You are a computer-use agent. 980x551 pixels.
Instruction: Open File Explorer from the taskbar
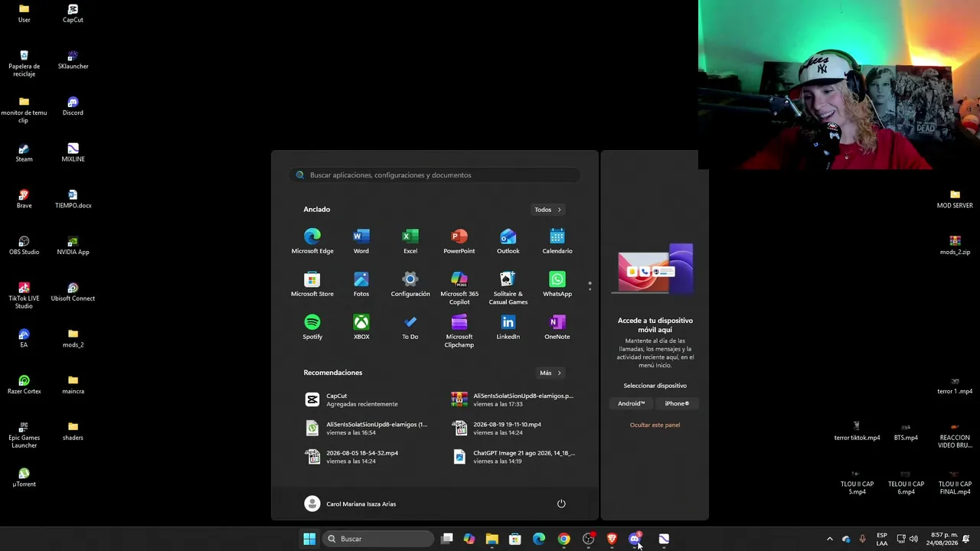point(492,539)
